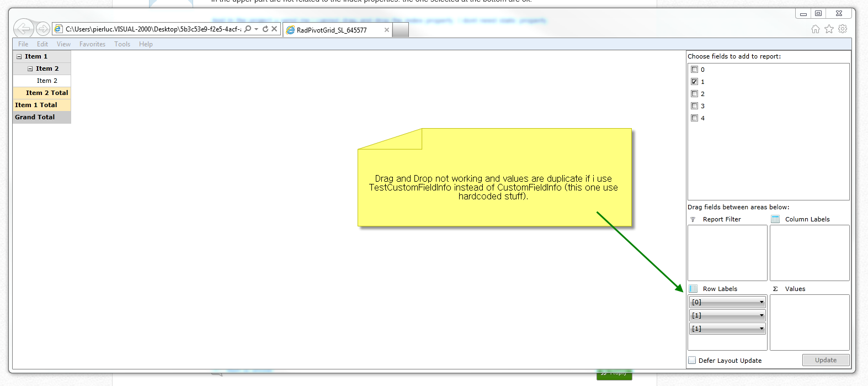Collapse the Item 1 row group
Image resolution: width=868 pixels, height=386 pixels.
(19, 56)
